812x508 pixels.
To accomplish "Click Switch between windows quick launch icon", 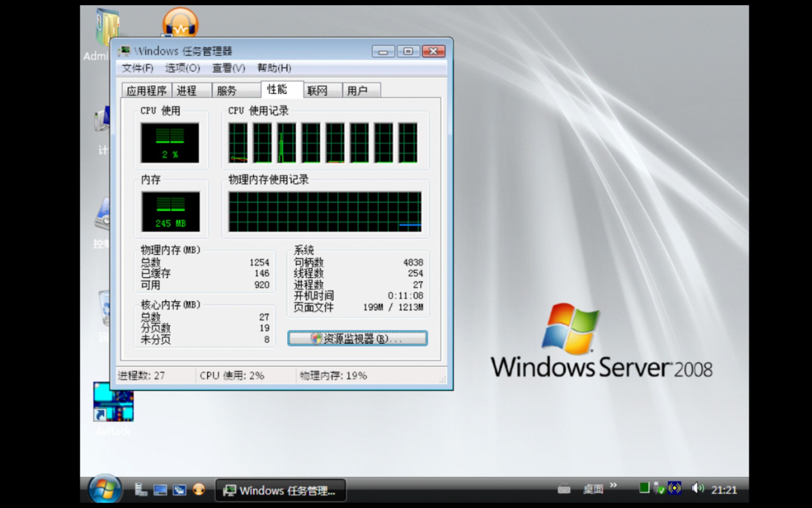I will (180, 490).
